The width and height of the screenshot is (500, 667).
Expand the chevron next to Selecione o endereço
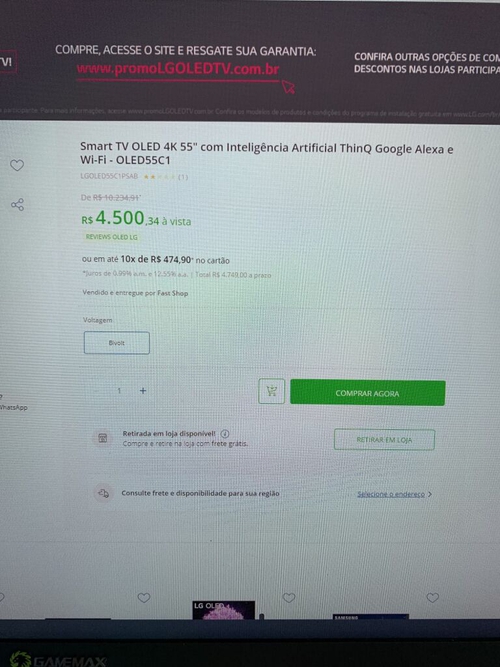tap(430, 494)
